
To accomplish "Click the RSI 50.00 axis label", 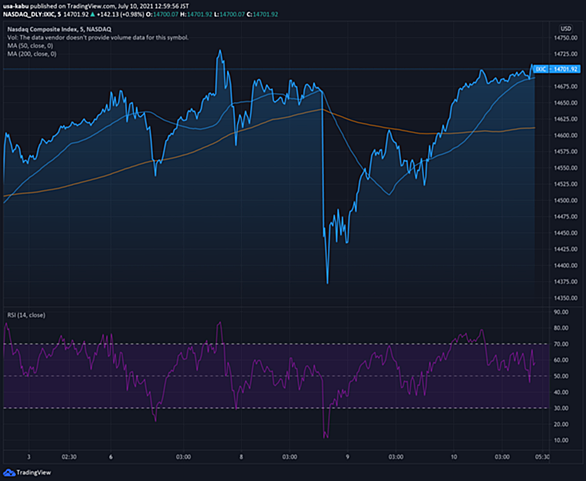I will click(x=561, y=376).
